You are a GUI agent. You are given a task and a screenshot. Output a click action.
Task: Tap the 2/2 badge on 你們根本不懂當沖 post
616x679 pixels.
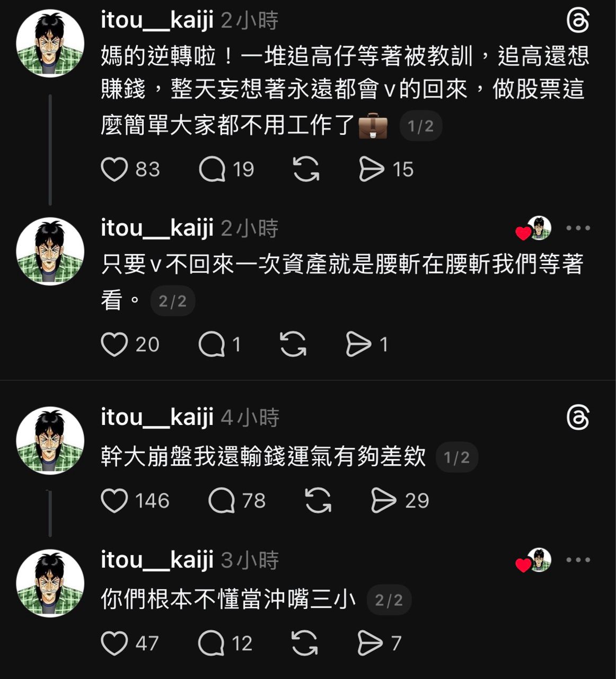point(389,600)
